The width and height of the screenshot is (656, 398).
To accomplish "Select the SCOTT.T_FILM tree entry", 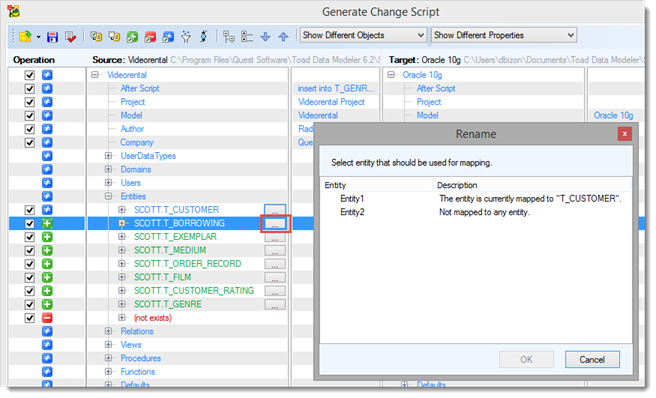I will click(162, 277).
